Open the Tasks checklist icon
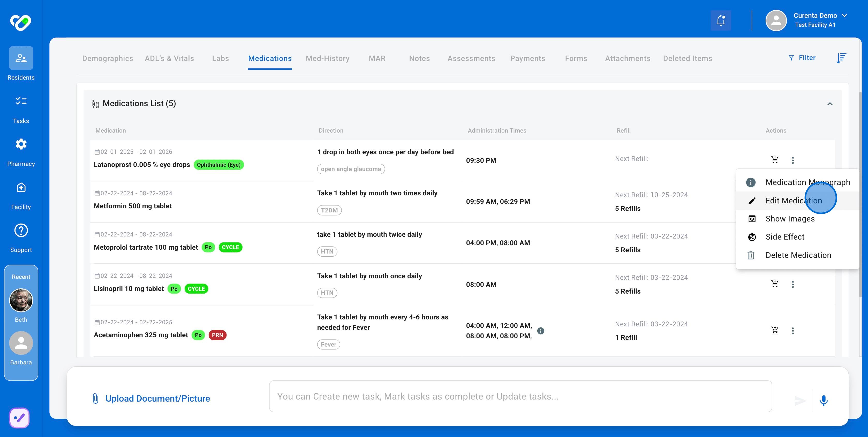The width and height of the screenshot is (868, 437). [x=21, y=101]
